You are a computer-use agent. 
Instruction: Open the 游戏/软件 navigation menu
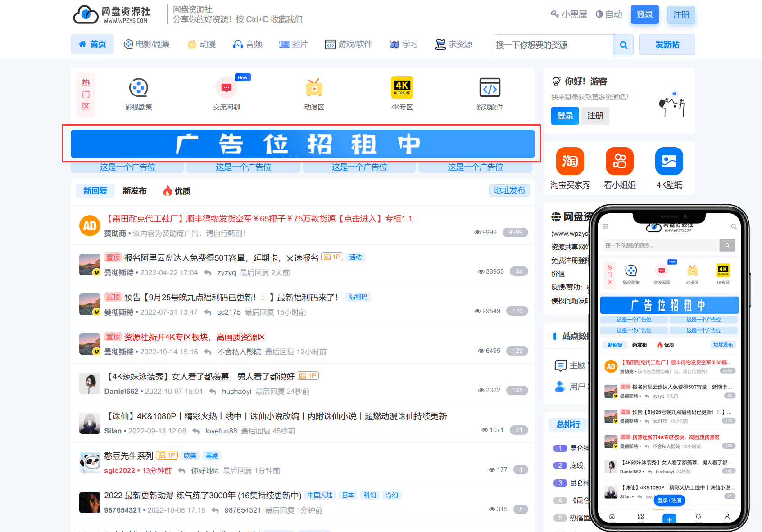point(349,44)
